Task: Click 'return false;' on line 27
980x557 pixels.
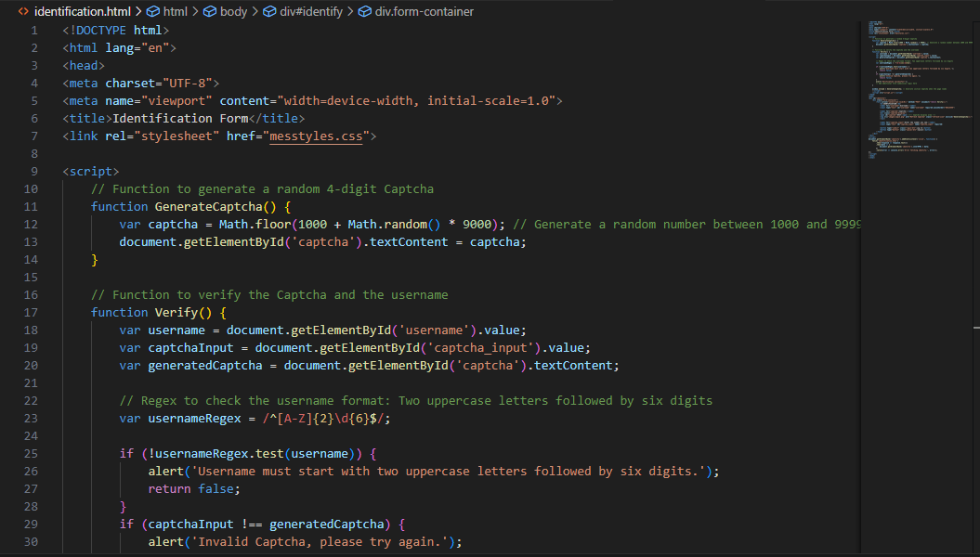Action: click(194, 489)
